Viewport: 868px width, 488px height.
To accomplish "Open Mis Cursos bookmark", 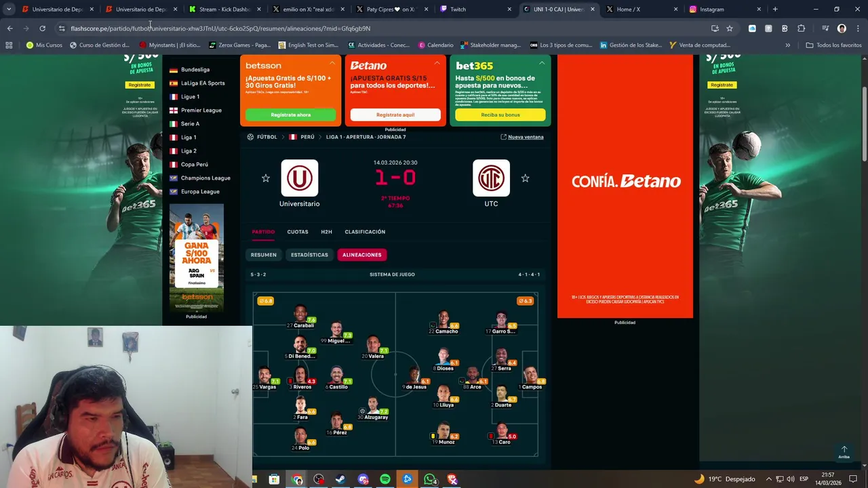I will coord(45,45).
